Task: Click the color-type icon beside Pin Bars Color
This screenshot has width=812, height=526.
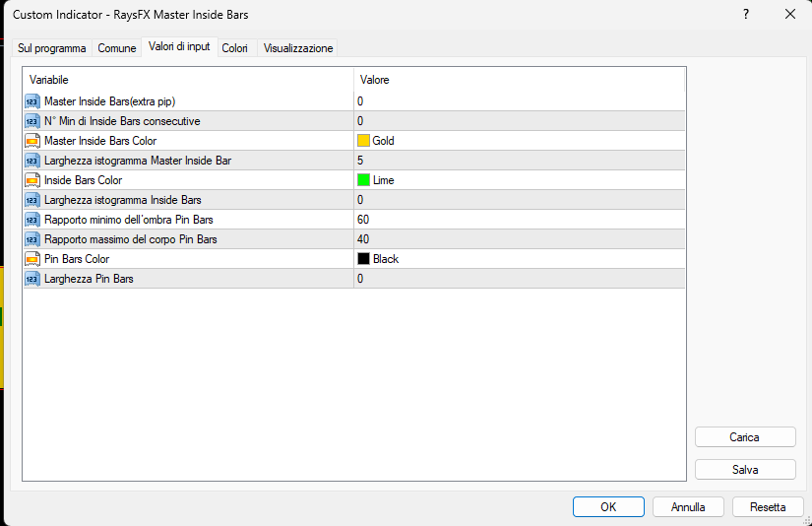Action: (32, 259)
